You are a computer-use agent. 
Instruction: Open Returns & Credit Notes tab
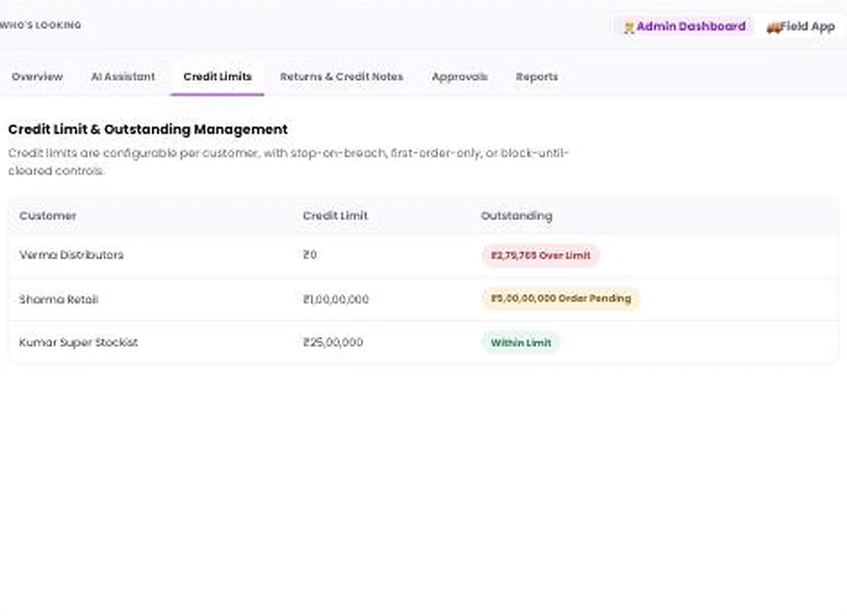[342, 77]
